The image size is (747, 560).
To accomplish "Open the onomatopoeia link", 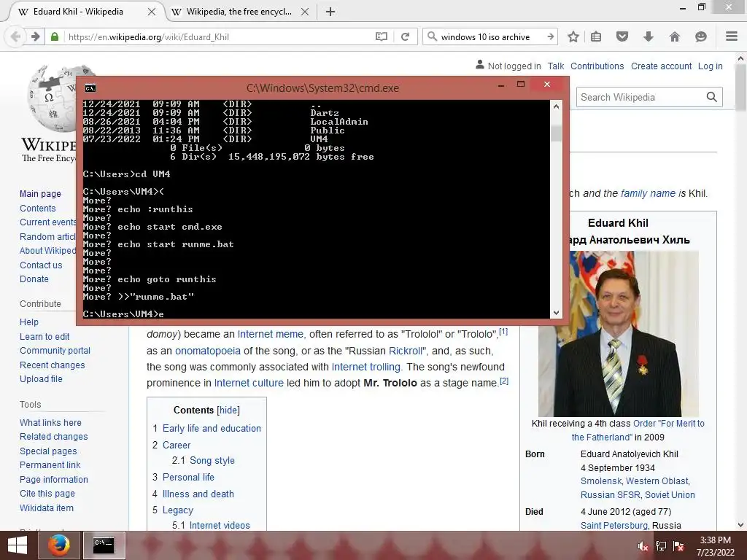I will point(208,351).
